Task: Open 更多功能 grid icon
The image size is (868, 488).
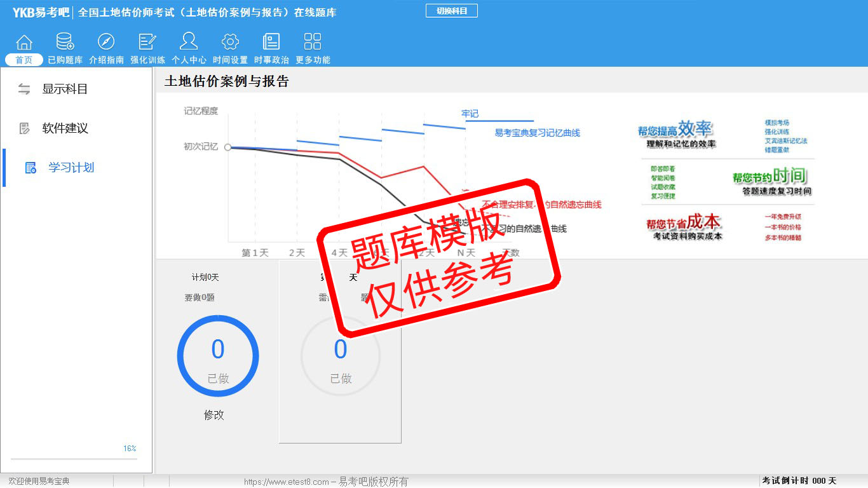Action: coord(313,43)
